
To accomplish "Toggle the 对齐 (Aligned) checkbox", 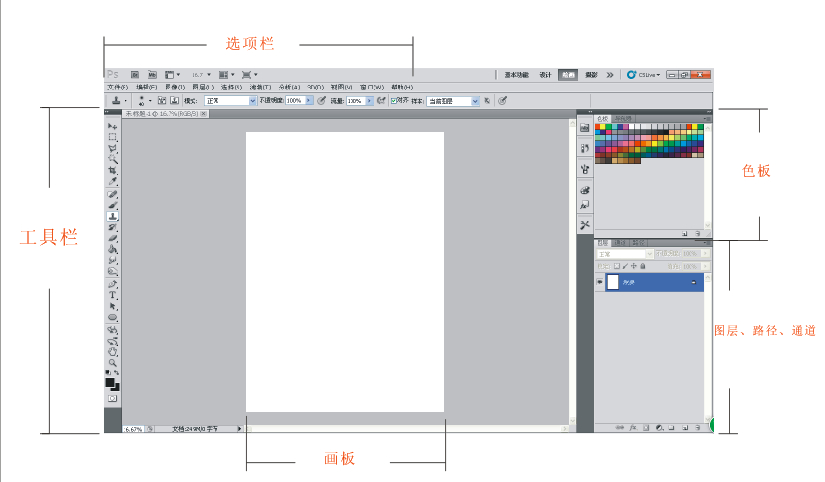I will click(x=394, y=101).
